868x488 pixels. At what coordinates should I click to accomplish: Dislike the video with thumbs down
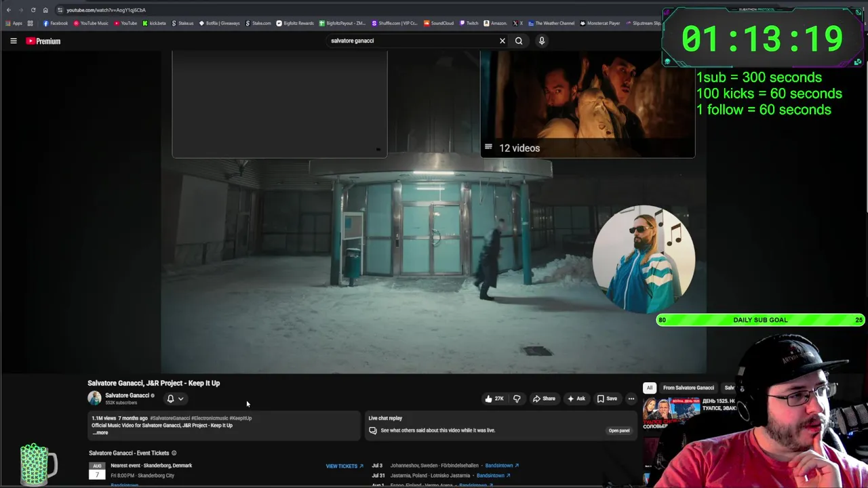[517, 399]
